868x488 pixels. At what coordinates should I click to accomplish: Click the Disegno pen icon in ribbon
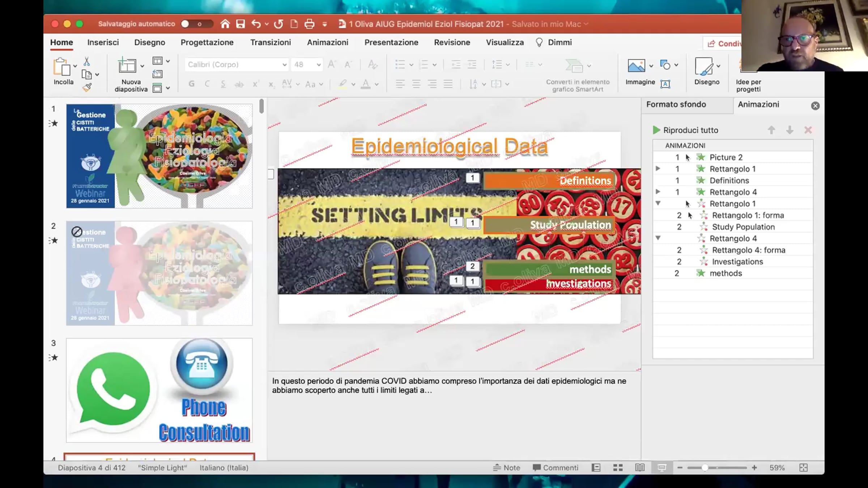tap(703, 67)
